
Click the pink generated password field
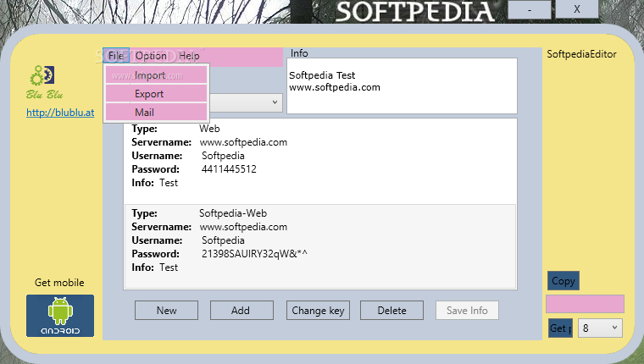click(585, 304)
